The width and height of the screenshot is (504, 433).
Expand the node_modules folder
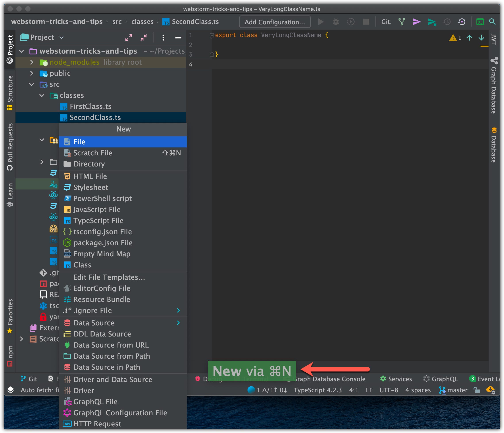click(32, 62)
